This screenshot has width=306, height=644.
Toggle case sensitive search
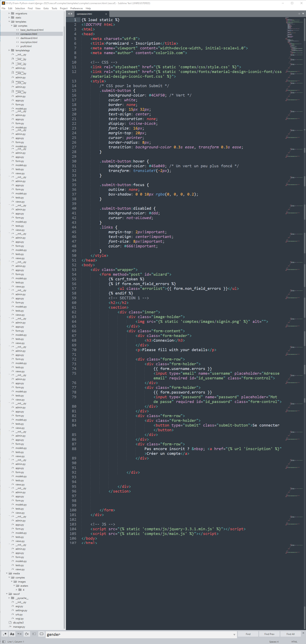(x=12, y=634)
